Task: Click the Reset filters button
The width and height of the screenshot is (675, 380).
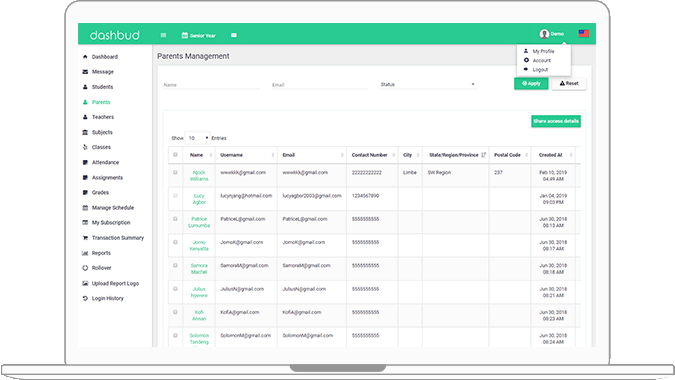Action: point(569,83)
